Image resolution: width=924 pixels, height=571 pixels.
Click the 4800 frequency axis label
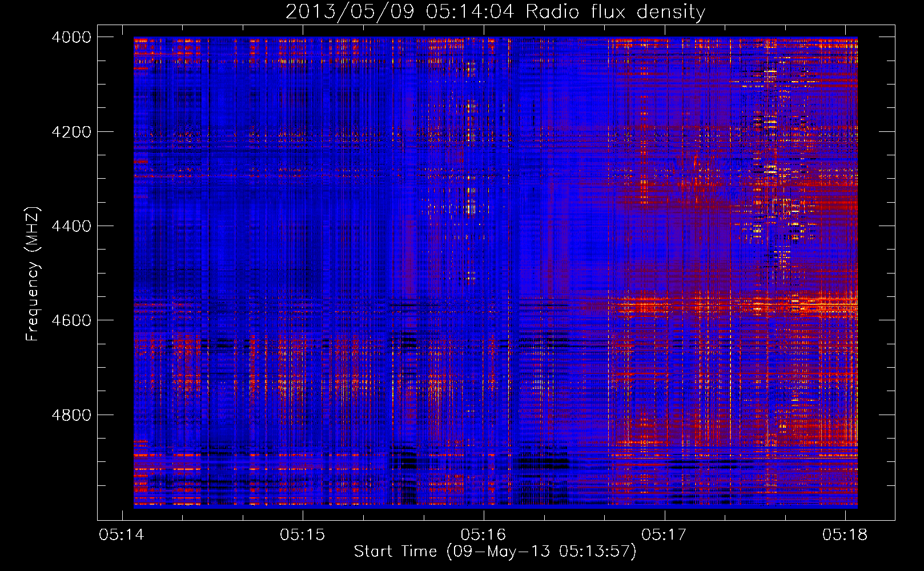click(71, 415)
